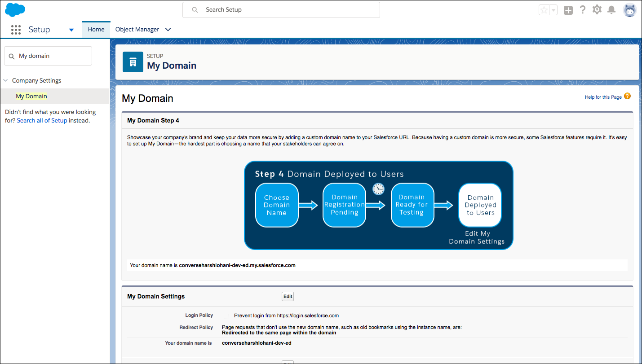This screenshot has width=642, height=364.
Task: Click the Choose Domain Name step box
Action: [x=277, y=205]
